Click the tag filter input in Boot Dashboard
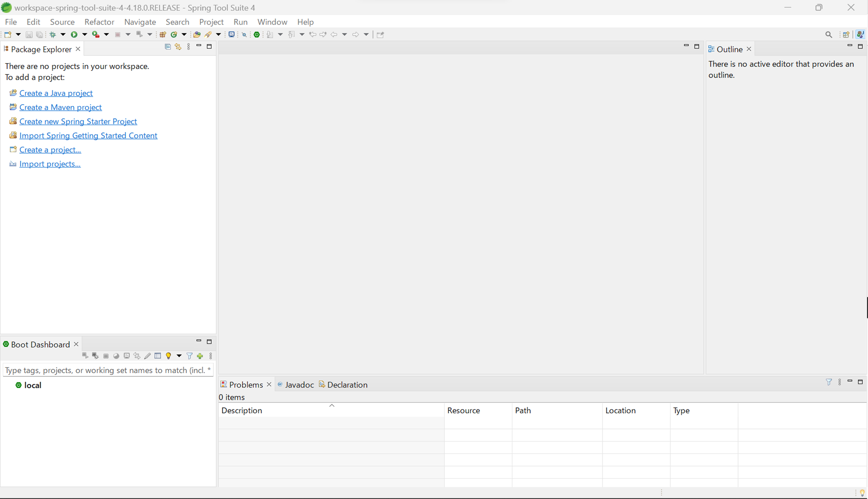The image size is (868, 499). [107, 370]
